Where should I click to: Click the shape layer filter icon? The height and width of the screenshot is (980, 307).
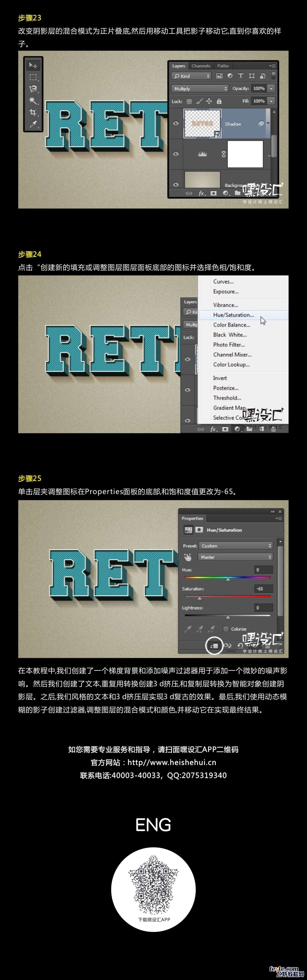[x=251, y=76]
